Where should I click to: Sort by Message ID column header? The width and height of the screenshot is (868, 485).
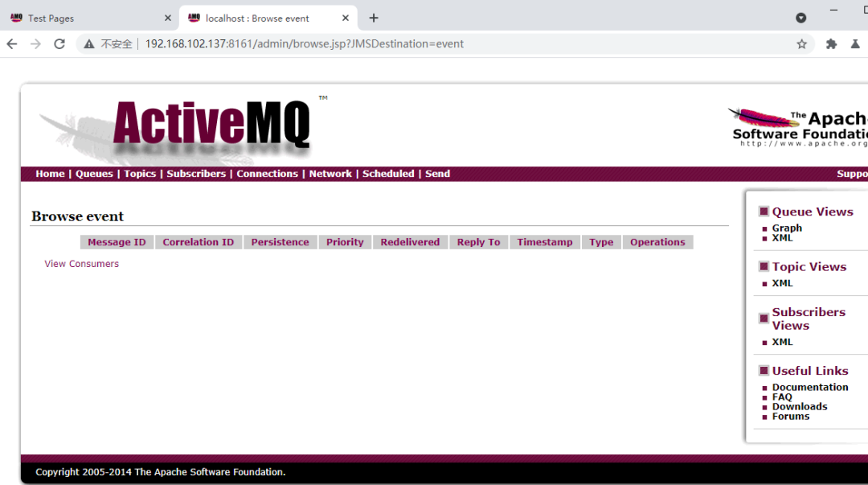pyautogui.click(x=117, y=242)
